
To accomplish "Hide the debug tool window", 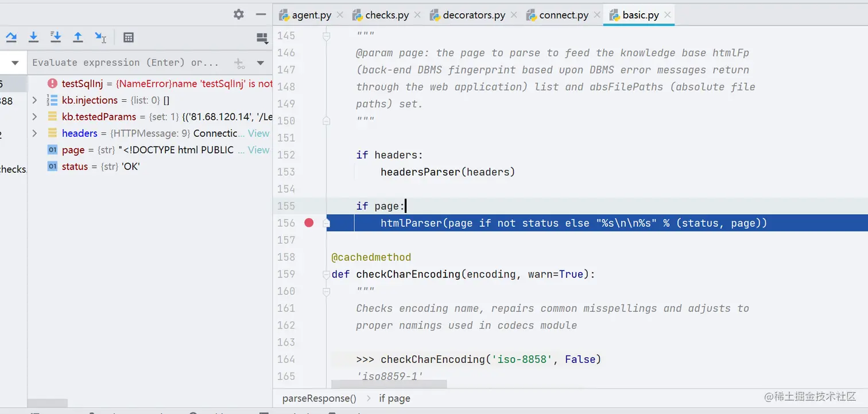I will tap(261, 14).
